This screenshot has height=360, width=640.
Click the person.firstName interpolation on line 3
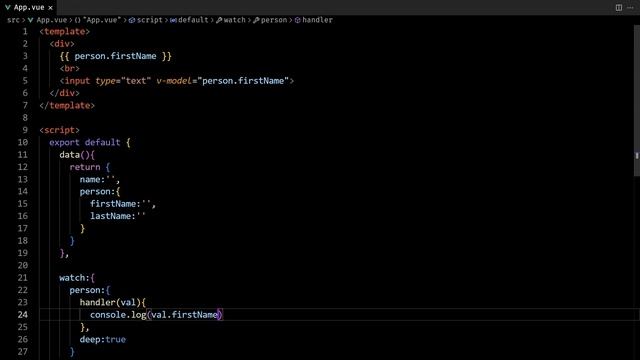point(116,56)
